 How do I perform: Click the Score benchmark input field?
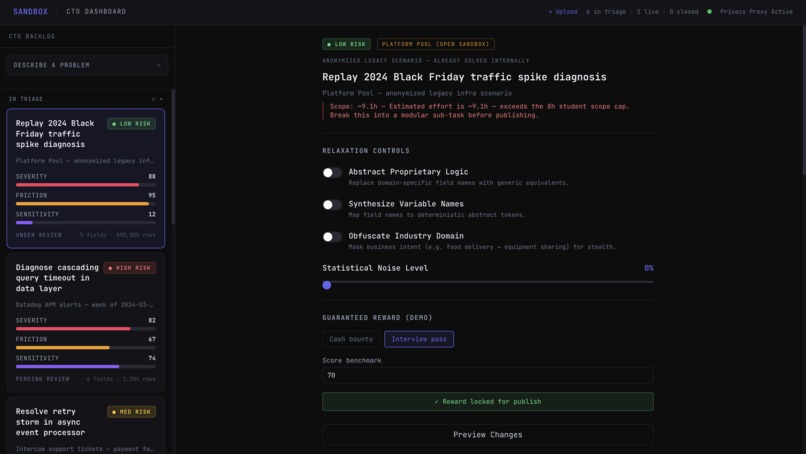[488, 375]
